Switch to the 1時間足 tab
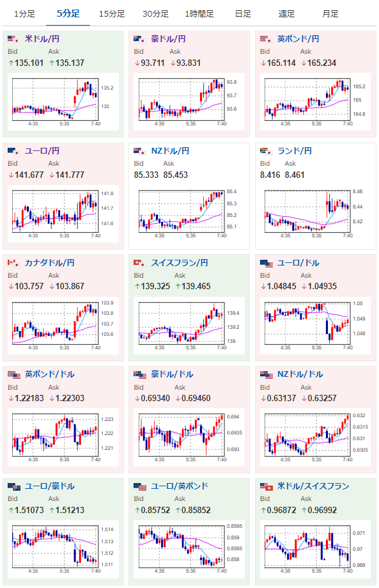Screen dimensions: 379x588 (199, 14)
